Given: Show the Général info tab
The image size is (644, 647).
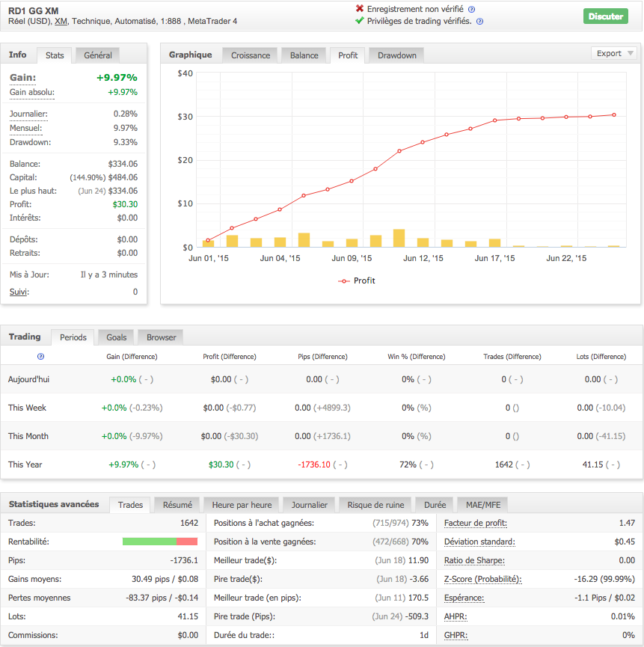Looking at the screenshot, I should [98, 55].
